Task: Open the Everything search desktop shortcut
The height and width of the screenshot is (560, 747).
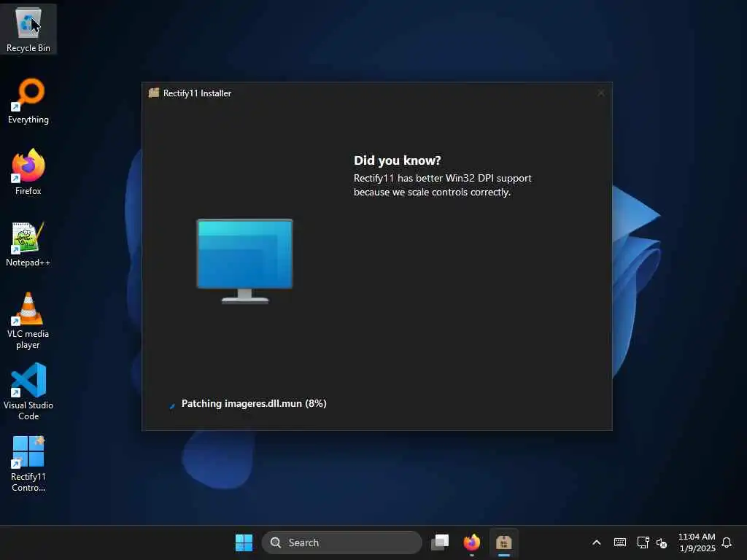Action: [28, 101]
